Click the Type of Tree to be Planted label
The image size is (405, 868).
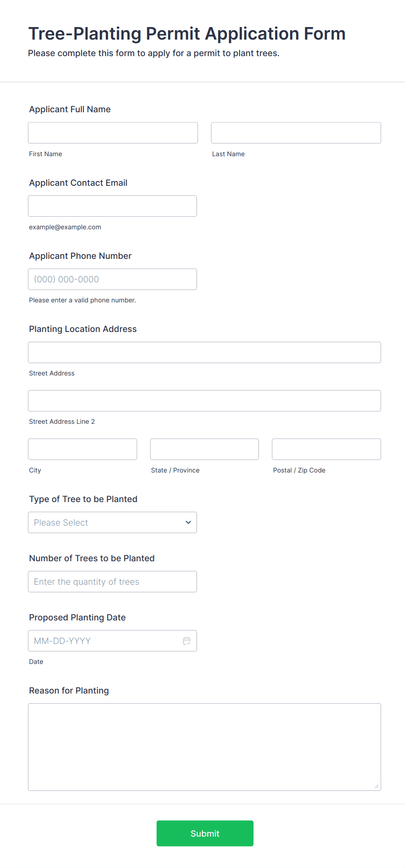click(83, 499)
